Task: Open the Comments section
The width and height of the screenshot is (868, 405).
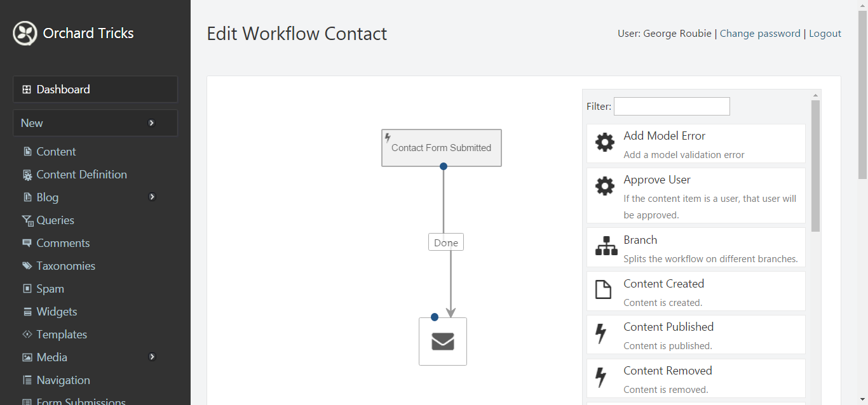Action: pos(63,243)
